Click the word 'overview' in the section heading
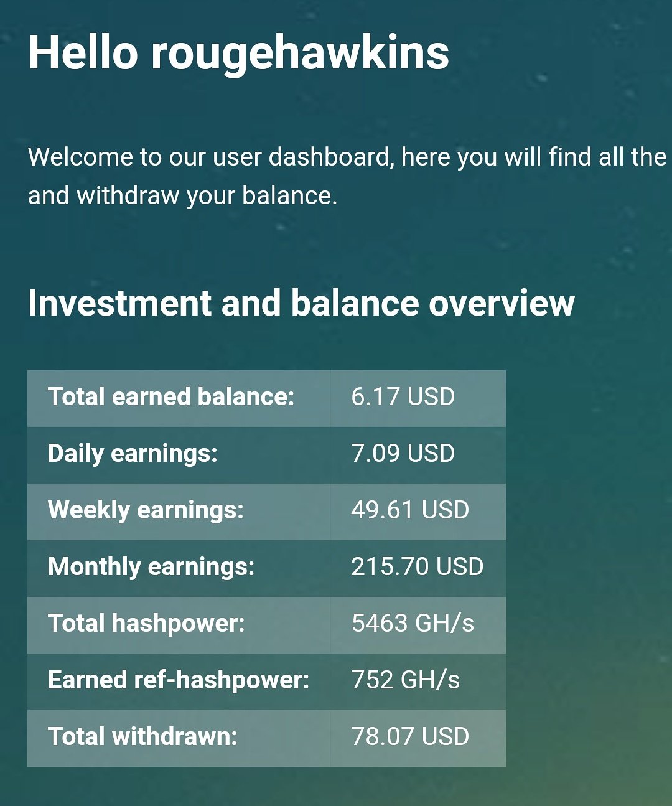 (x=502, y=303)
